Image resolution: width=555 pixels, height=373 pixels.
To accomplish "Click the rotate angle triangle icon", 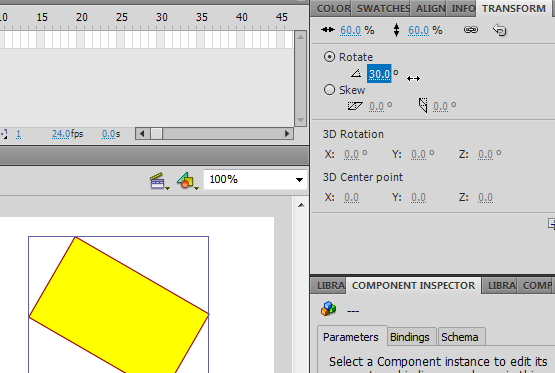I will [356, 74].
